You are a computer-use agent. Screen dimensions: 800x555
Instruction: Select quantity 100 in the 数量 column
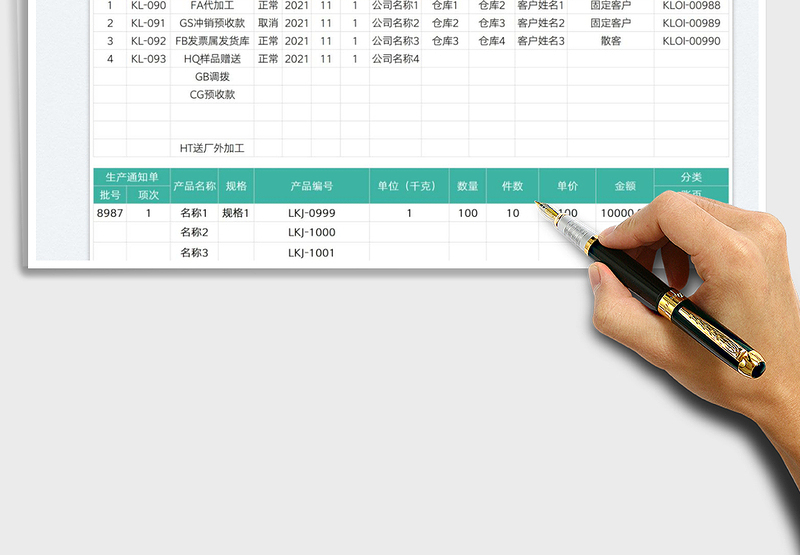(x=468, y=213)
